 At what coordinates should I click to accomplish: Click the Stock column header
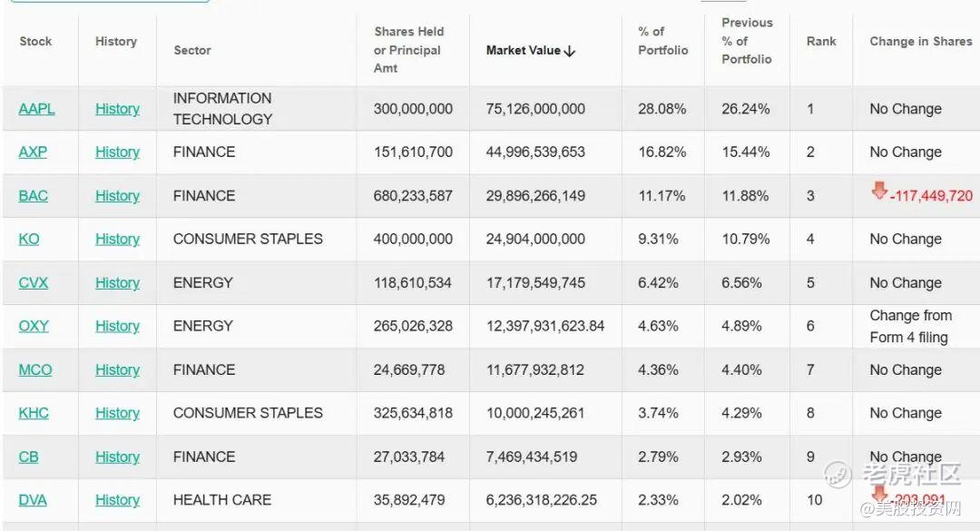click(x=35, y=42)
